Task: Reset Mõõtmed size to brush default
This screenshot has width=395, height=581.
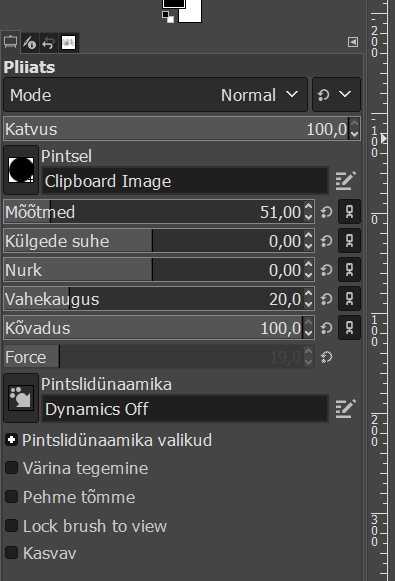Action: (326, 212)
